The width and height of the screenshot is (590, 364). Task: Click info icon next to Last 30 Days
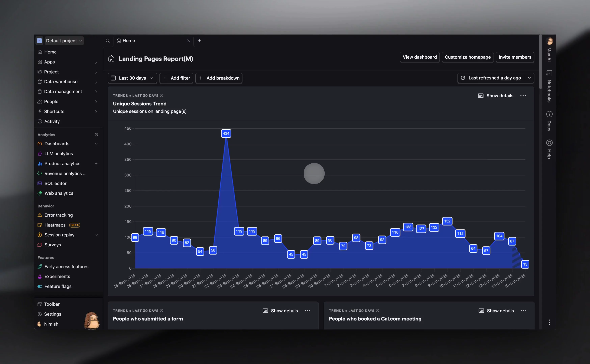pos(162,96)
